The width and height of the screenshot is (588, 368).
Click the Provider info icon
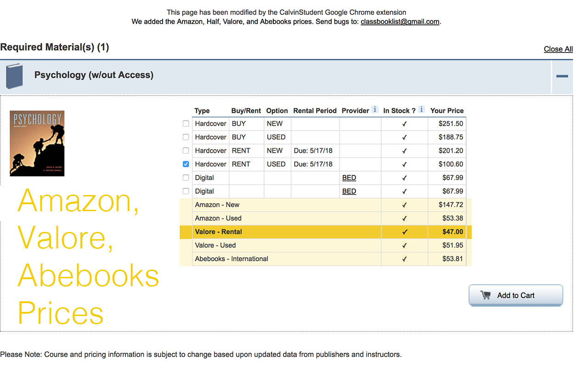[x=375, y=109]
